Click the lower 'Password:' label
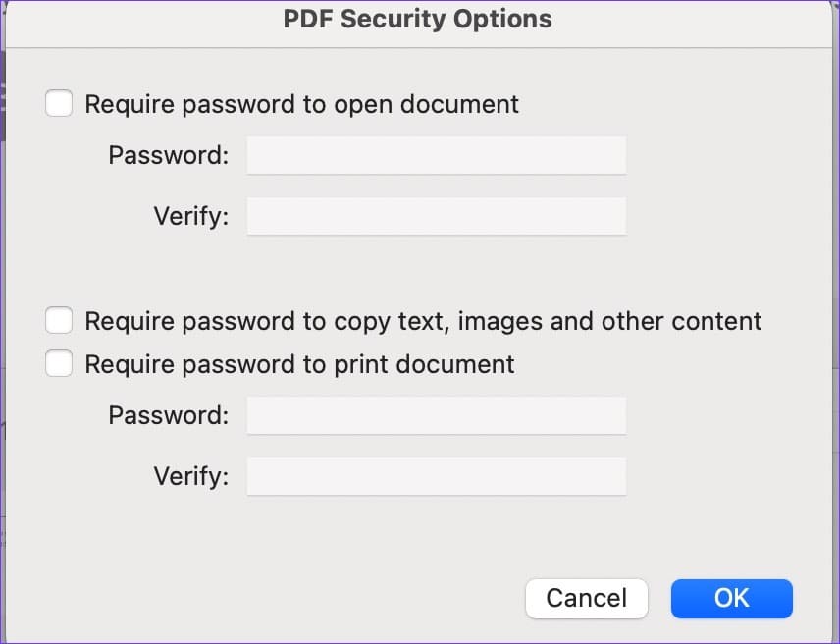Image resolution: width=840 pixels, height=644 pixels. (x=168, y=416)
